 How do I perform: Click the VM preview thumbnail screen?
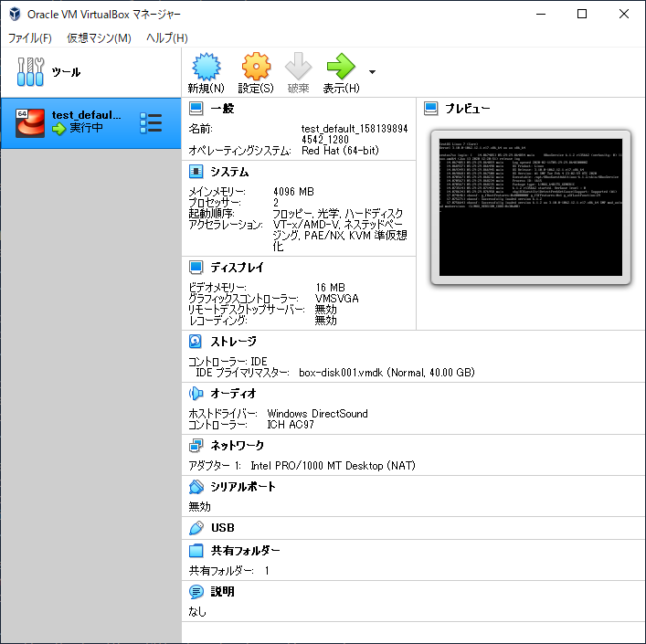pyautogui.click(x=531, y=207)
